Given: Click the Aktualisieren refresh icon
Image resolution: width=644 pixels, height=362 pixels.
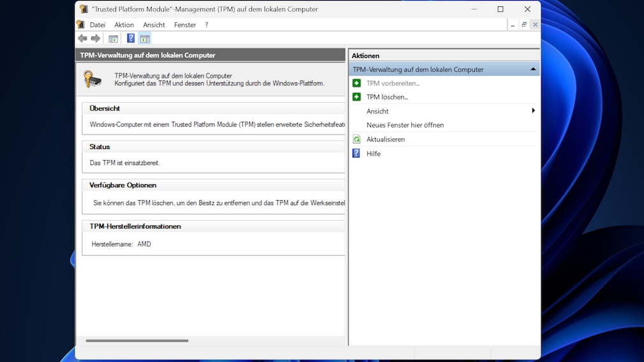Looking at the screenshot, I should tap(356, 139).
